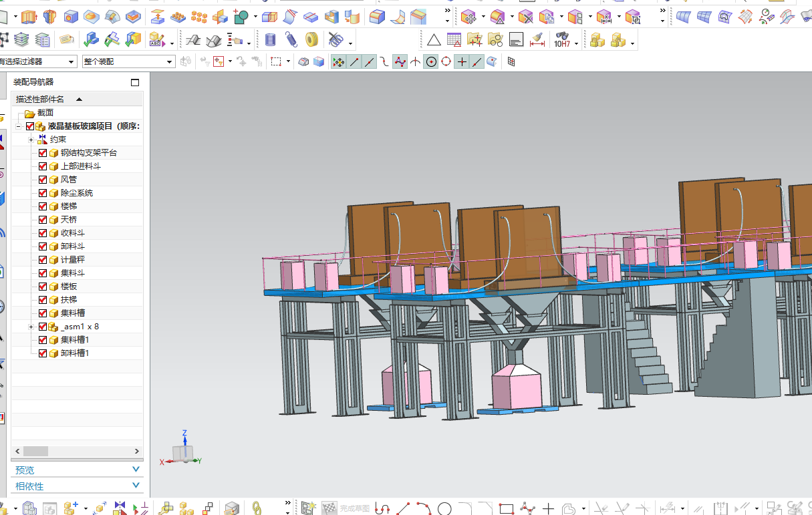This screenshot has width=812, height=515.
Task: Expand the 预览 preview panel
Action: (x=78, y=470)
